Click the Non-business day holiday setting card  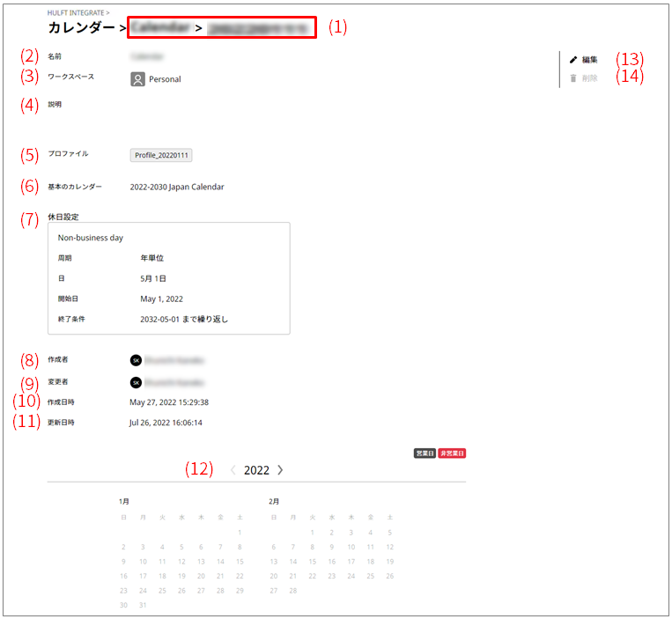(x=169, y=277)
